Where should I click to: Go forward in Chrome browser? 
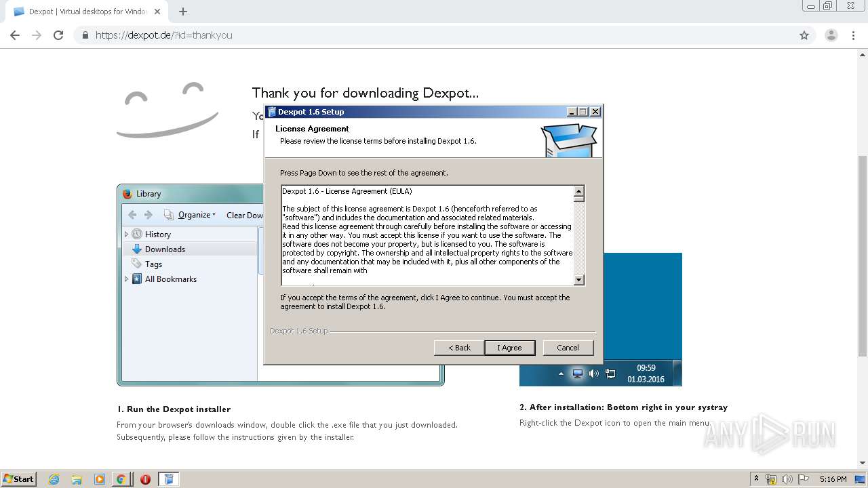(x=37, y=35)
